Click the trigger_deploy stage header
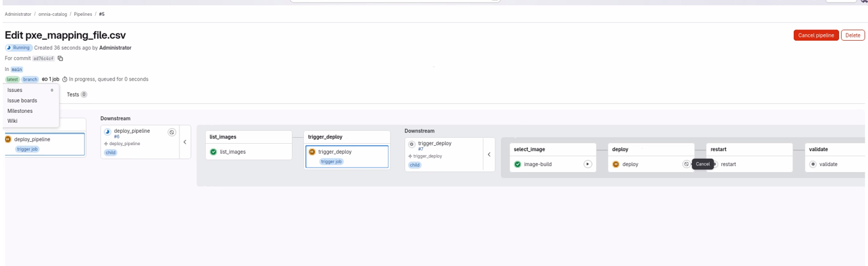 pos(325,137)
